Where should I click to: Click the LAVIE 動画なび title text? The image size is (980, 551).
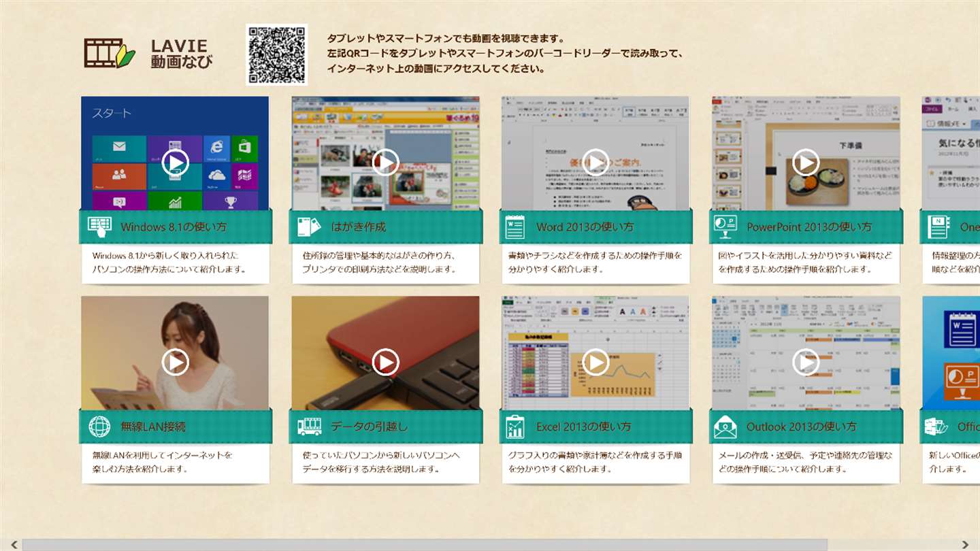[x=182, y=54]
